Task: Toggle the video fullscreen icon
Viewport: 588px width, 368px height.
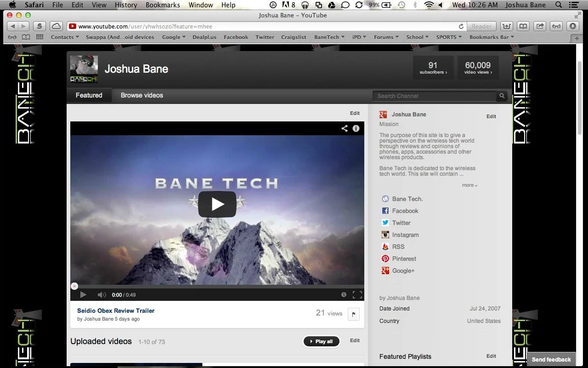Action: (x=357, y=295)
